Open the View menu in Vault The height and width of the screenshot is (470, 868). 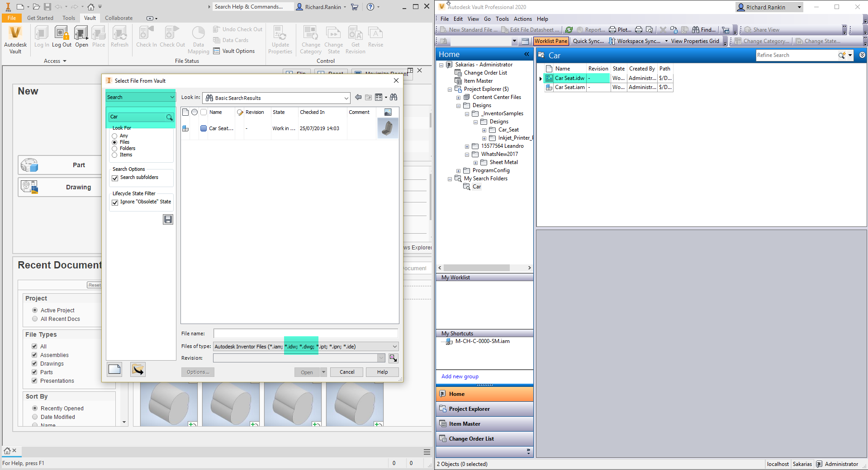click(x=473, y=19)
